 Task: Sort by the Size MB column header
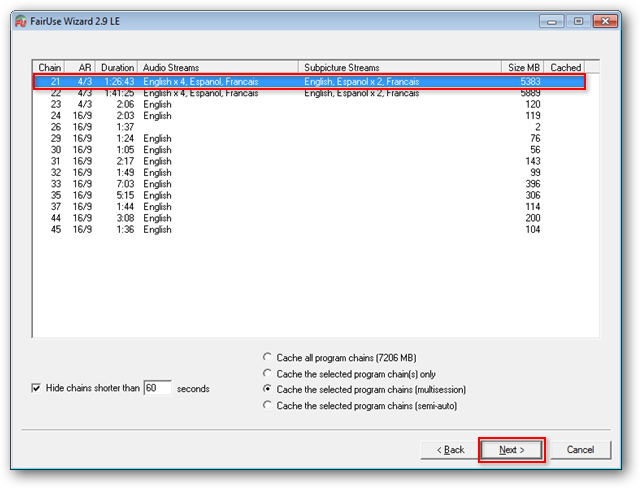tap(523, 67)
